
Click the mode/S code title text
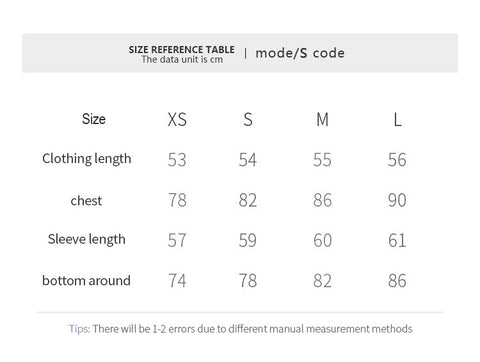point(300,53)
